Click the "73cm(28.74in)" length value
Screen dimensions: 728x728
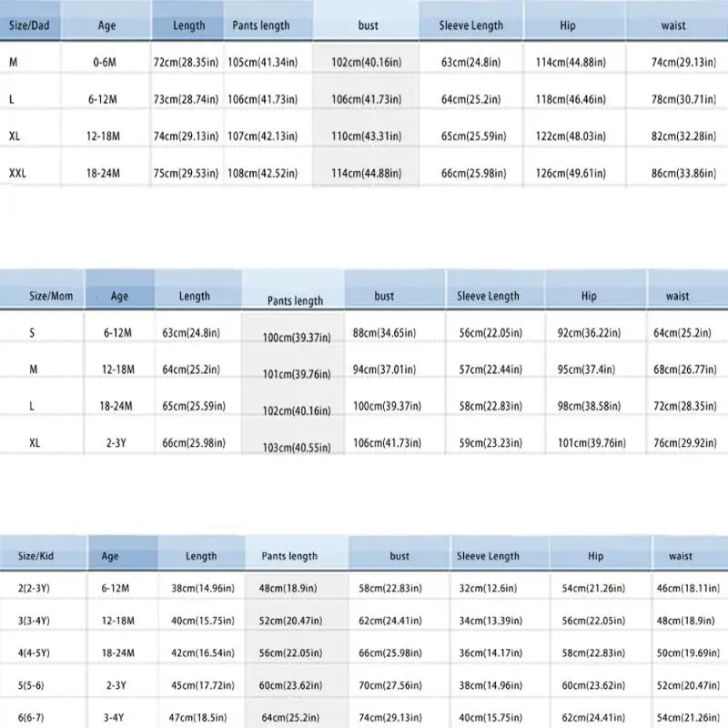pos(187,99)
